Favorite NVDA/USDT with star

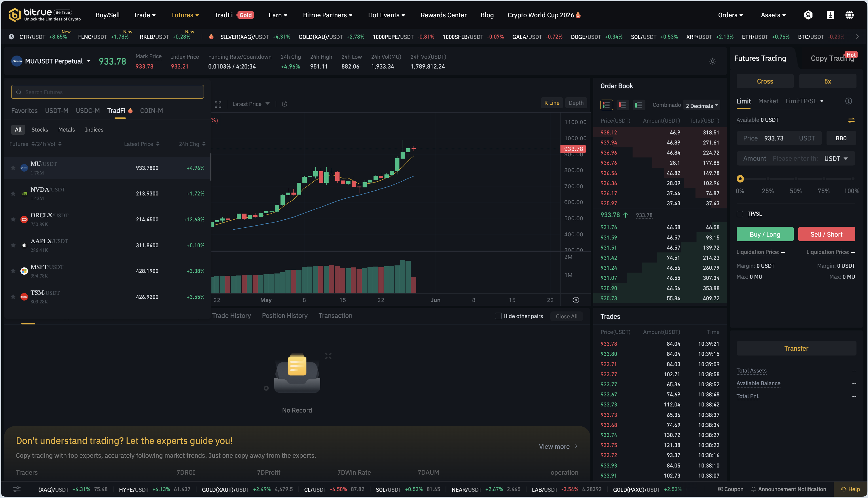(13, 194)
